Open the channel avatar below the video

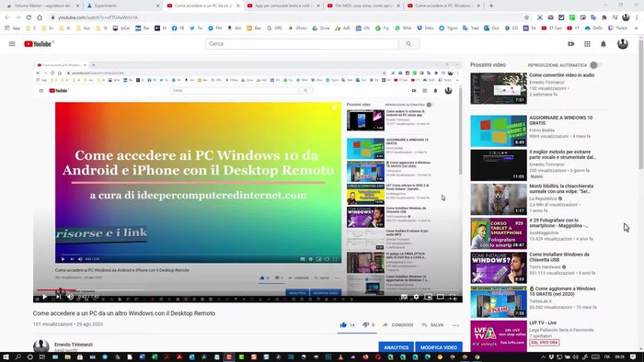click(41, 346)
